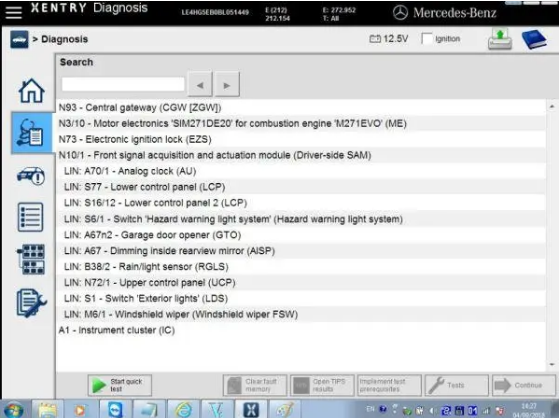Open the control unit grid sidebar icon

(x=31, y=259)
